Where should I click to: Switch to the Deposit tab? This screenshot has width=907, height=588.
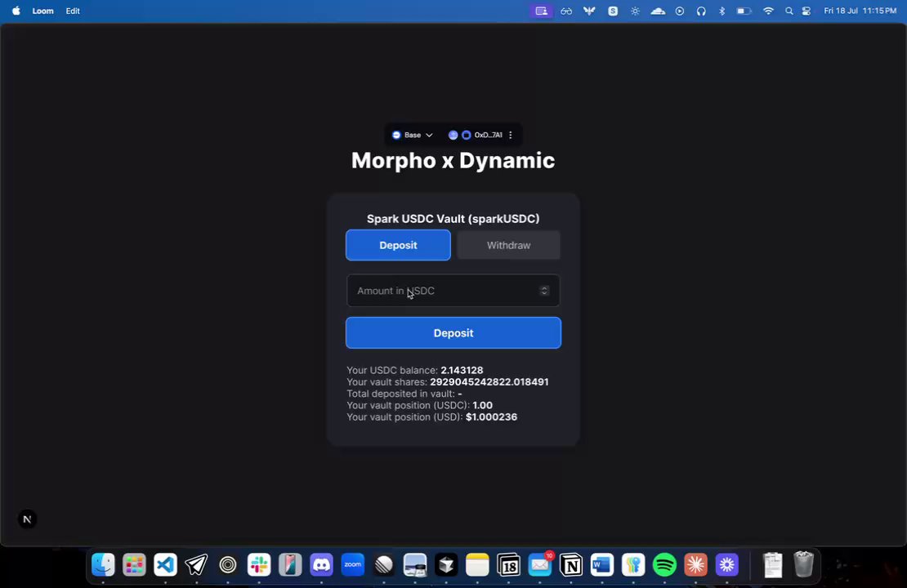point(398,245)
